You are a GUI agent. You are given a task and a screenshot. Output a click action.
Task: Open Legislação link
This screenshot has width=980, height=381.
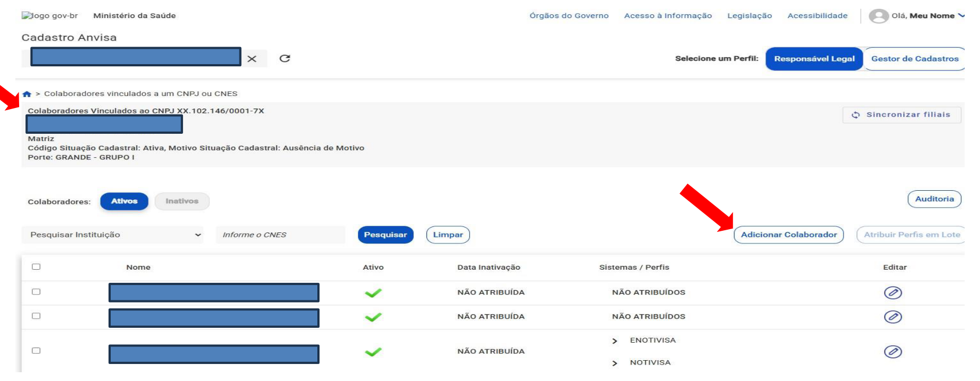(x=750, y=16)
